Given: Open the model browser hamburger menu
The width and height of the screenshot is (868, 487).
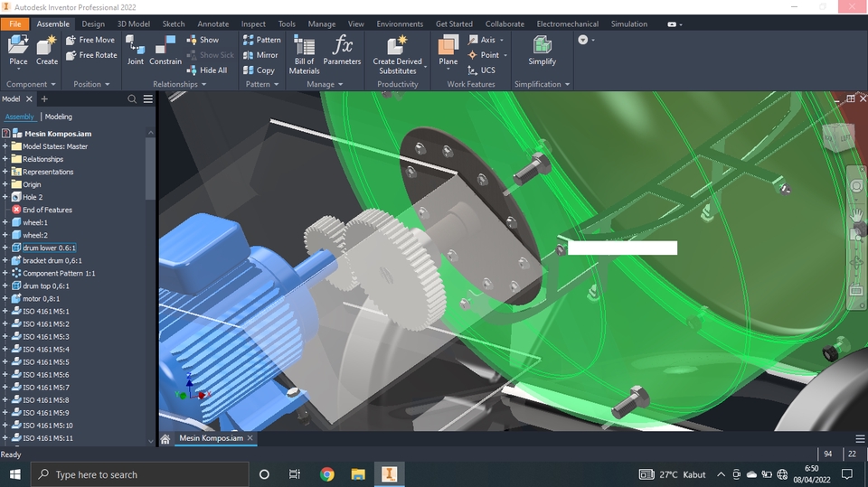Looking at the screenshot, I should pos(147,99).
